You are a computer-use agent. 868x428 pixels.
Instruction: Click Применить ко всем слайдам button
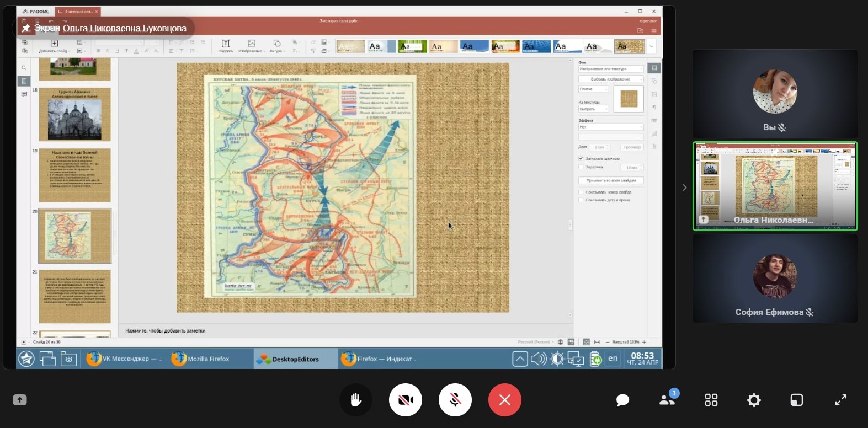(x=611, y=180)
